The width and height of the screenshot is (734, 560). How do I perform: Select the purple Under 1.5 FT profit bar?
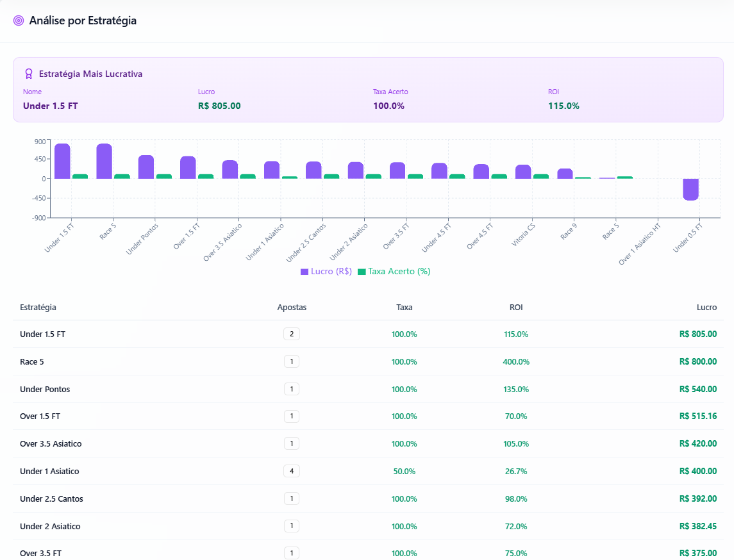[62, 161]
